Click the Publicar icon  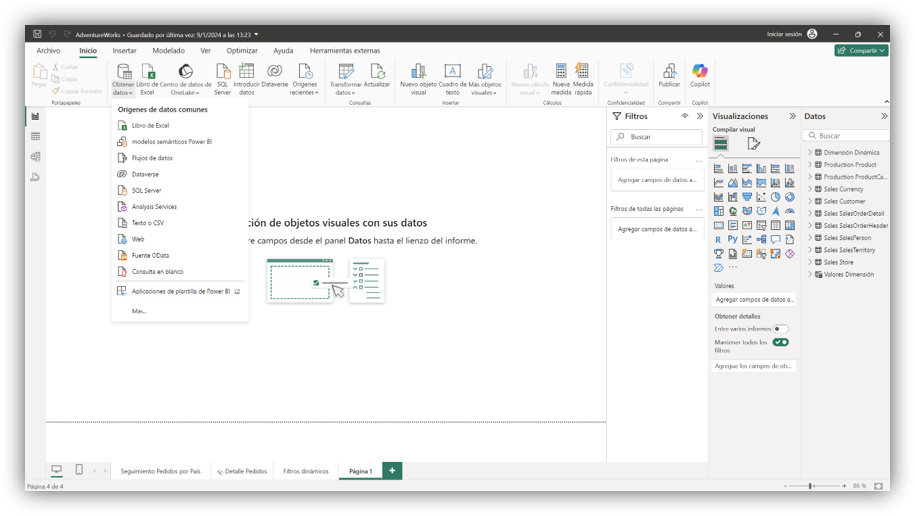point(669,76)
